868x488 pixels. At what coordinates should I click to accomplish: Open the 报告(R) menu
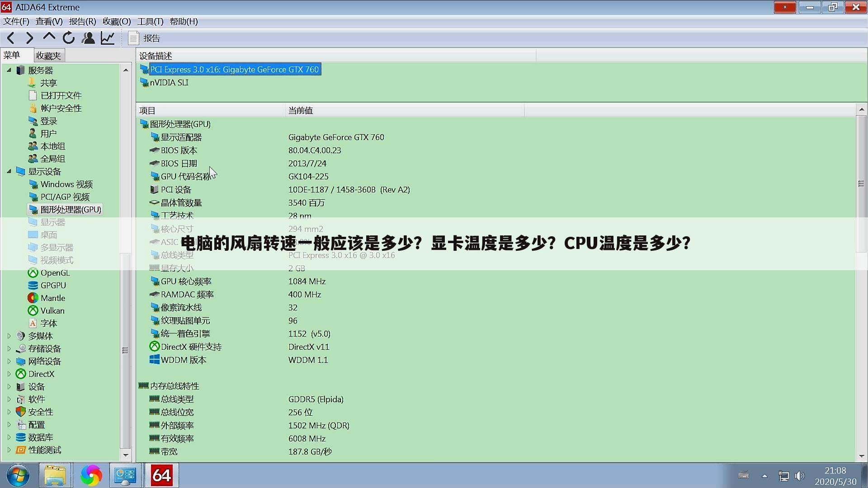tap(83, 21)
